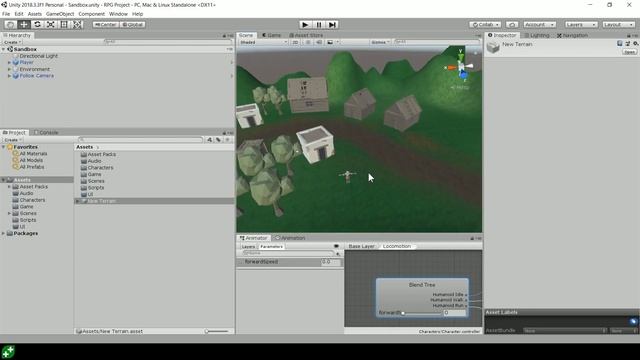Click the Hierarchy search field
Screen dimensions: 640x360
(x=167, y=42)
